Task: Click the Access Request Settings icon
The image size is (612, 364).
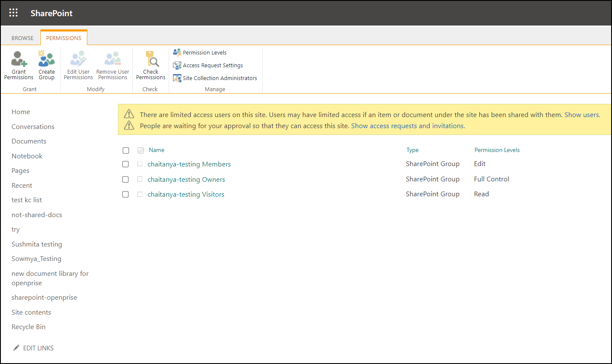Action: click(177, 66)
